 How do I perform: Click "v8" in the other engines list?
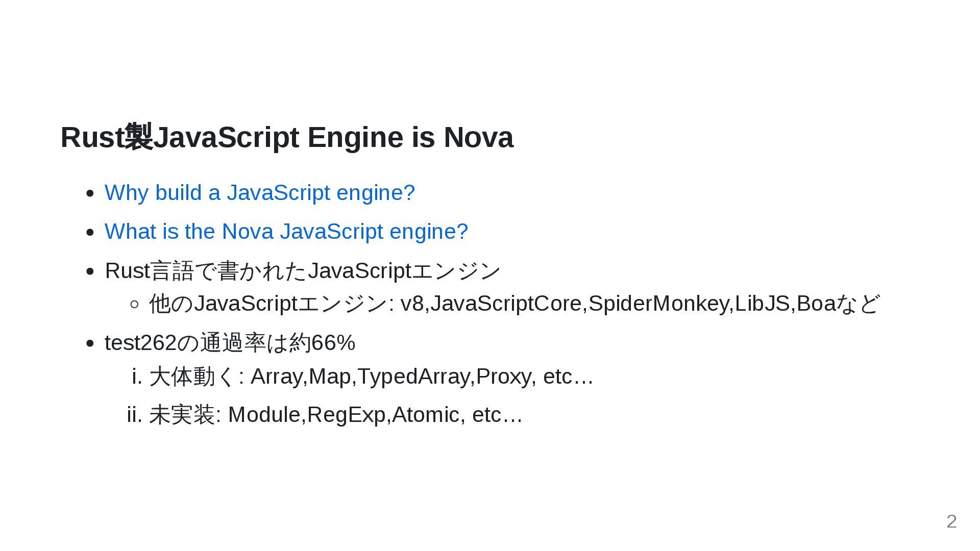pos(412,304)
